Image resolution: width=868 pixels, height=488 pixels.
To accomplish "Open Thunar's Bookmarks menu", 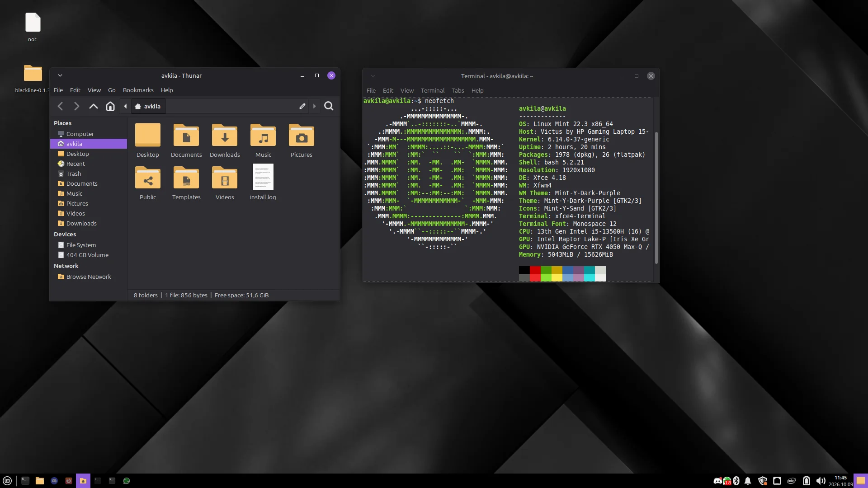I will coord(138,90).
